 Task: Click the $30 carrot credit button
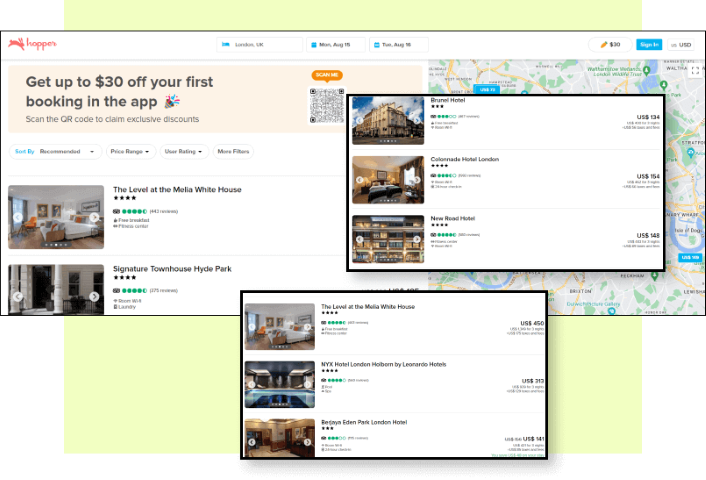point(610,45)
